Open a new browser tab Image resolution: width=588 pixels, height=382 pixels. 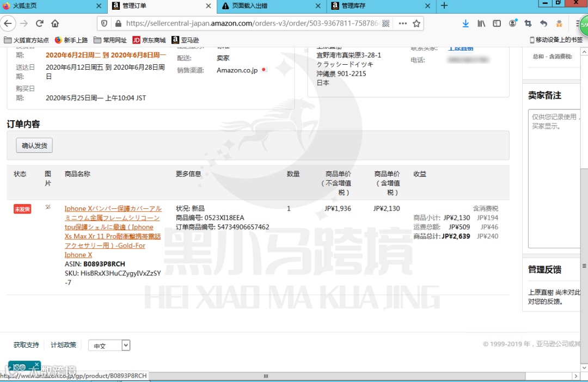click(x=444, y=5)
